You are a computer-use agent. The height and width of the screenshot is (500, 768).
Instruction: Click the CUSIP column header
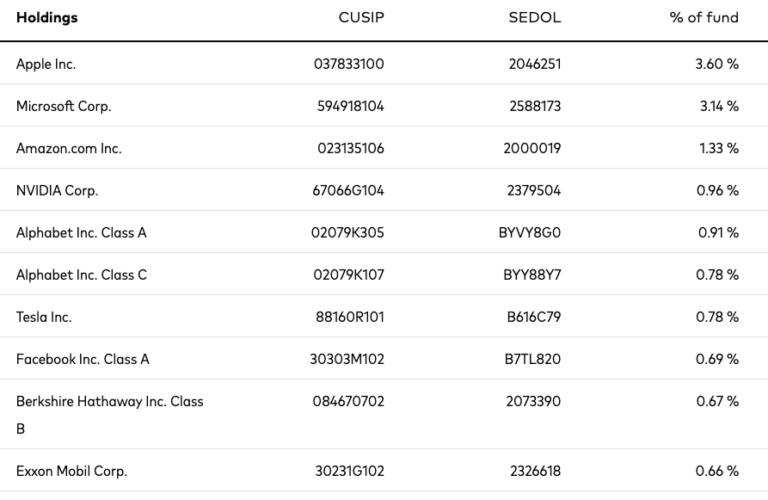click(362, 18)
